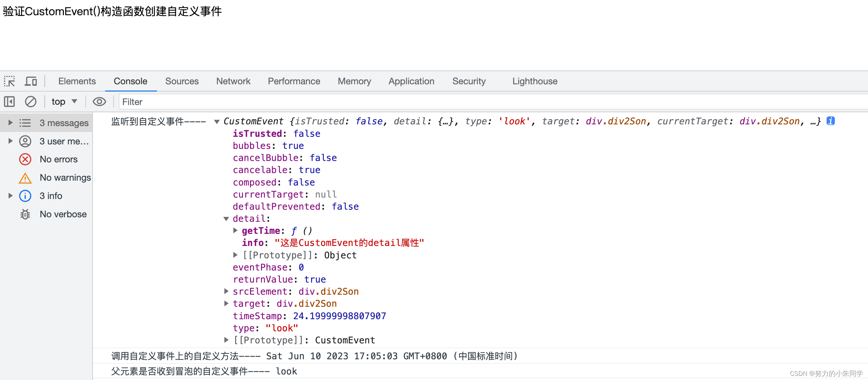This screenshot has height=380, width=868.
Task: Switch to the Network tab
Action: (x=233, y=82)
